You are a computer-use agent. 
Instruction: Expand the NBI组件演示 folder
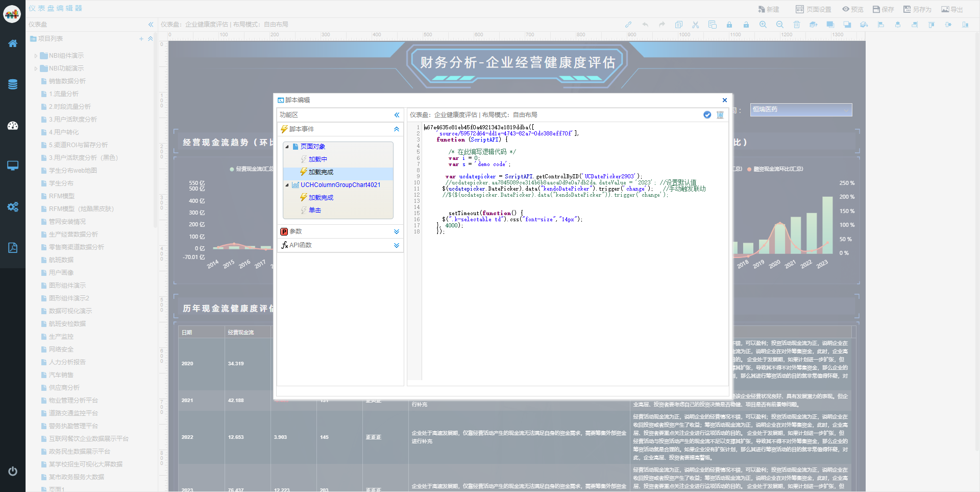coord(36,56)
